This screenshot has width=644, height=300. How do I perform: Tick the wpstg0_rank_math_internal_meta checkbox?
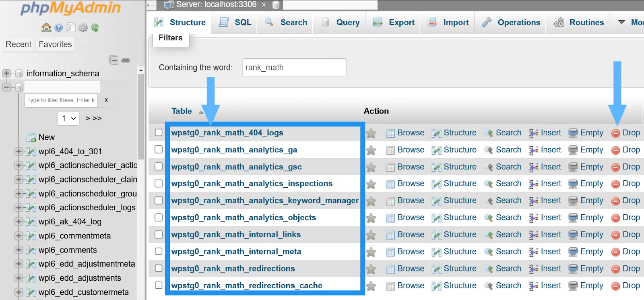[159, 251]
